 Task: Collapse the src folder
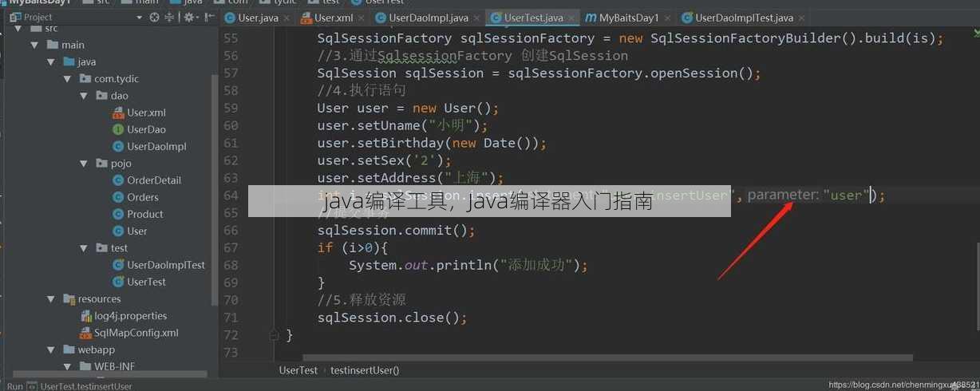[x=18, y=29]
